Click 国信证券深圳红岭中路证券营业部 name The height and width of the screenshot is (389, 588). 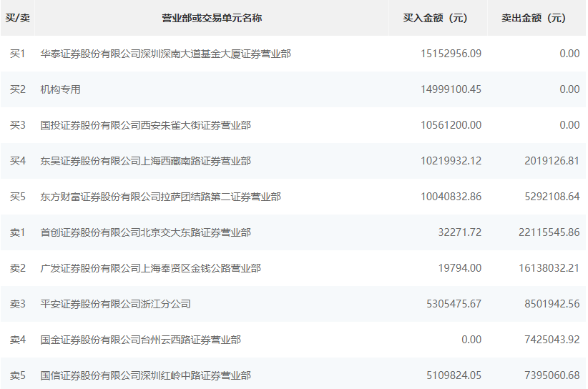pos(145,375)
